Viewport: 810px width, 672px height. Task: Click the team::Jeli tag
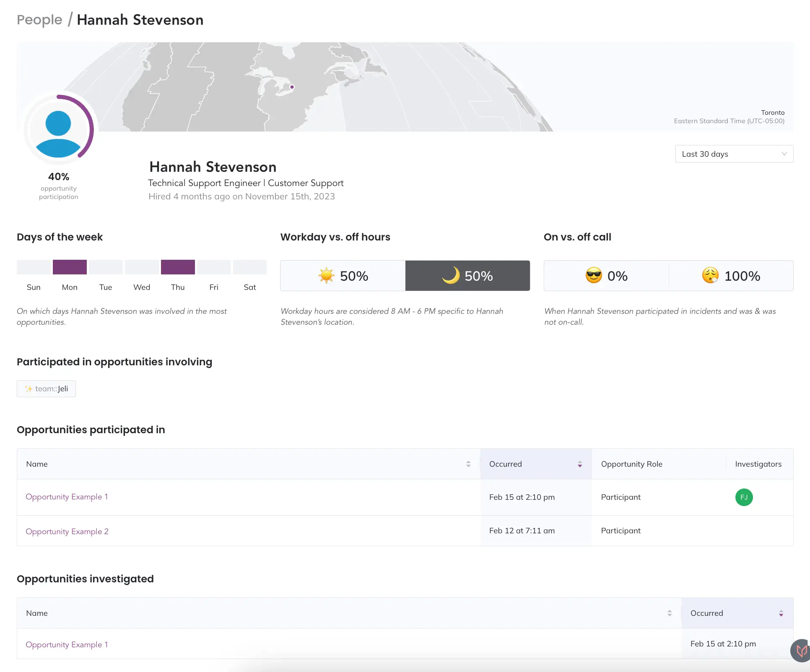[x=46, y=389]
